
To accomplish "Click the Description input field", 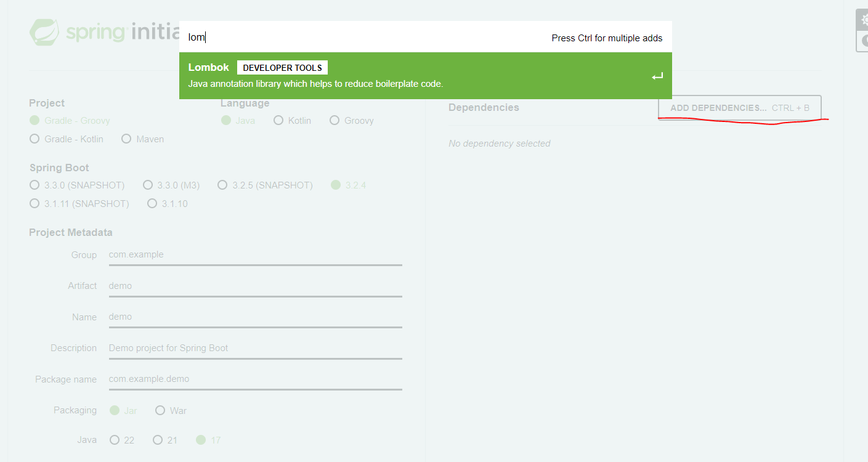I will [255, 348].
